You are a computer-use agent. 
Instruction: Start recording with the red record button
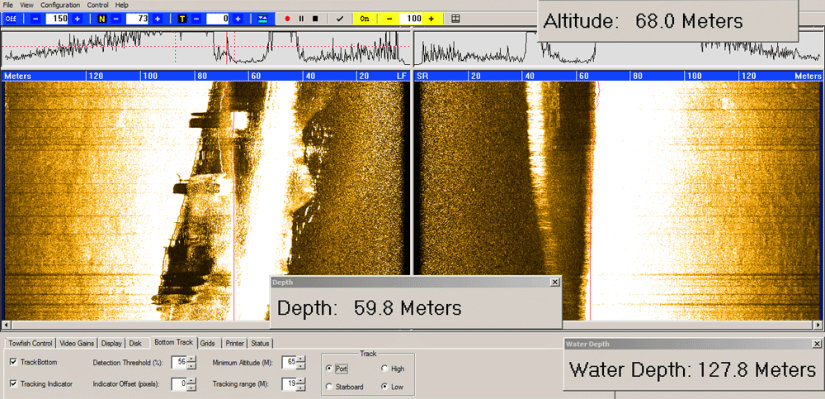click(x=287, y=18)
